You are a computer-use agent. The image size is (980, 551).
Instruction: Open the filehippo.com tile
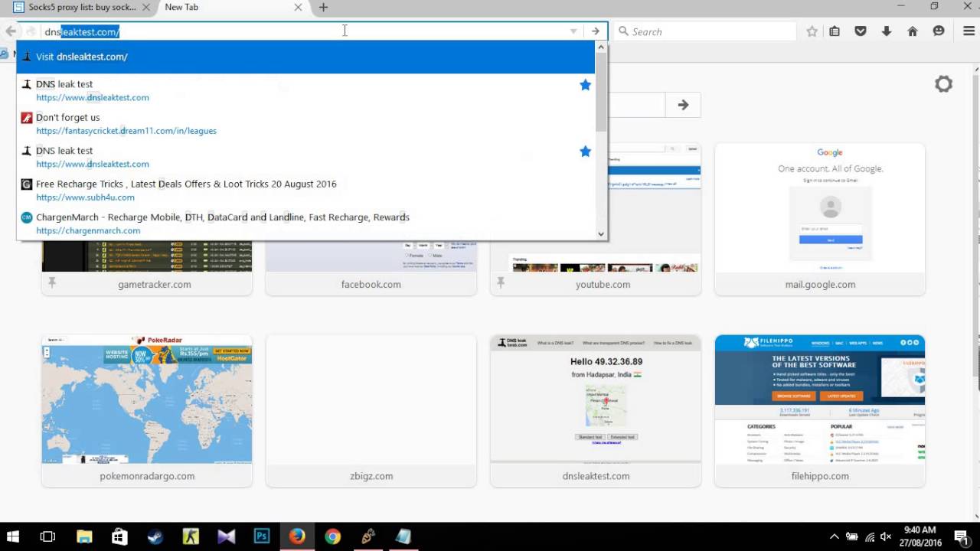point(820,410)
